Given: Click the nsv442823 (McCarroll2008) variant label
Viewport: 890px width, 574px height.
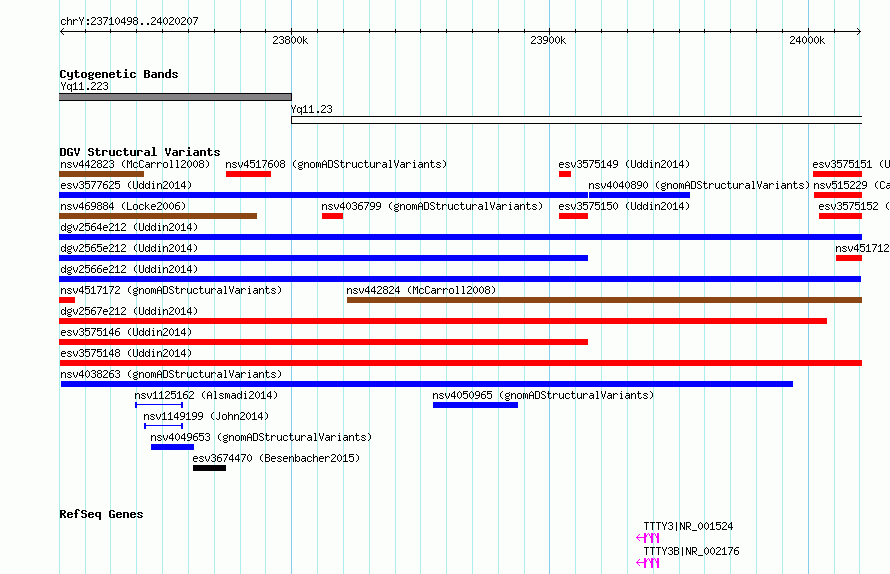Looking at the screenshot, I should [x=135, y=164].
